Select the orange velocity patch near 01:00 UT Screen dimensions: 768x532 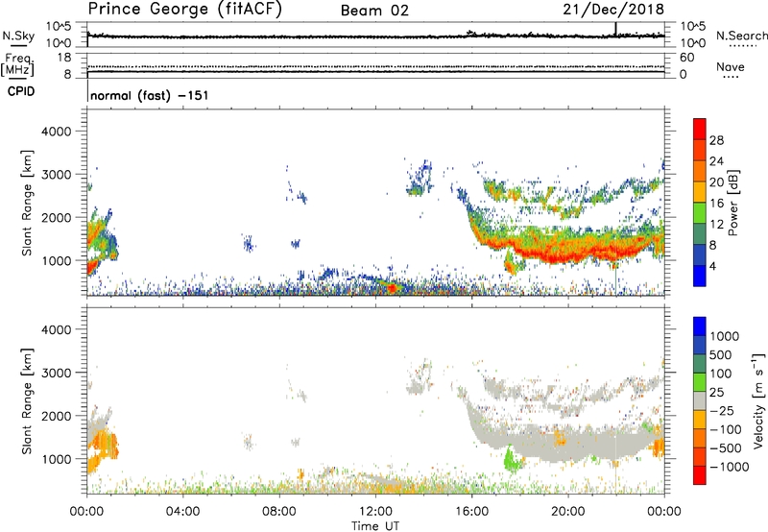click(108, 444)
